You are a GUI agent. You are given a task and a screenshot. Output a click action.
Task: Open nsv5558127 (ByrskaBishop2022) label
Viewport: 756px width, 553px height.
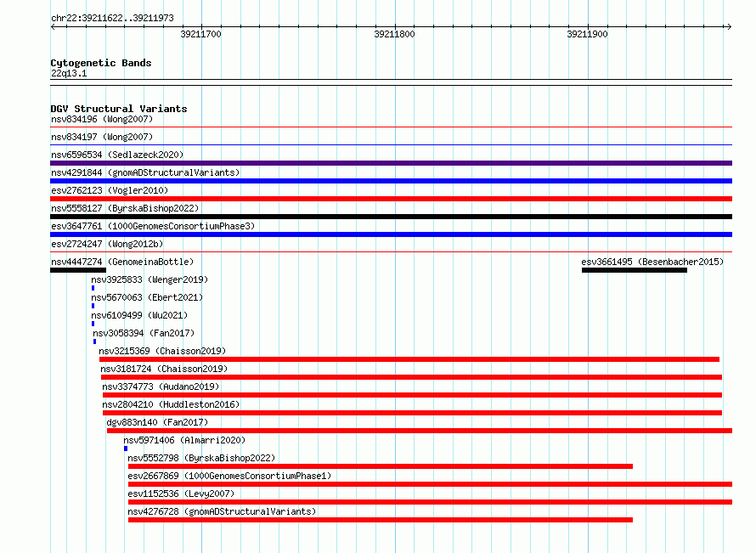click(x=125, y=208)
